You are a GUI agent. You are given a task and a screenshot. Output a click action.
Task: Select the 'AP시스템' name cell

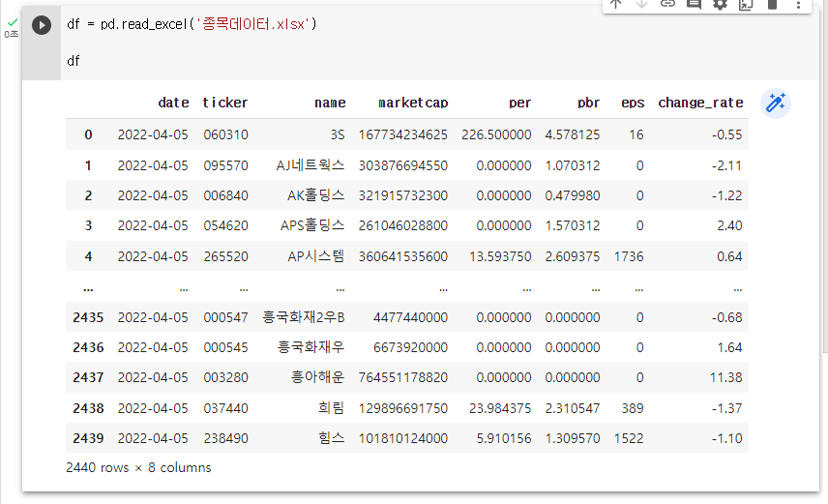(315, 256)
